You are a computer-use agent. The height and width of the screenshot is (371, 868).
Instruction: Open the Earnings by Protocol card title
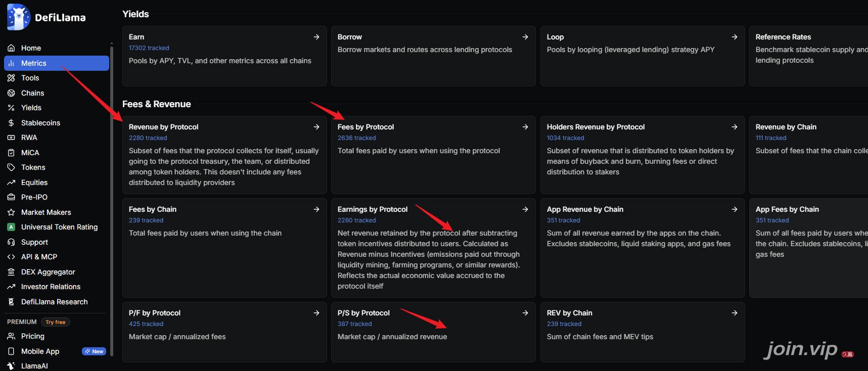373,209
